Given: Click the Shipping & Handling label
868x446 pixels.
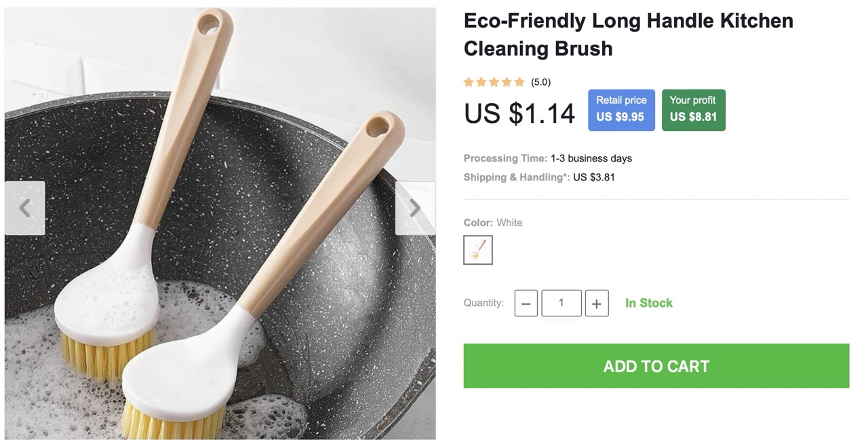Looking at the screenshot, I should click(x=516, y=177).
